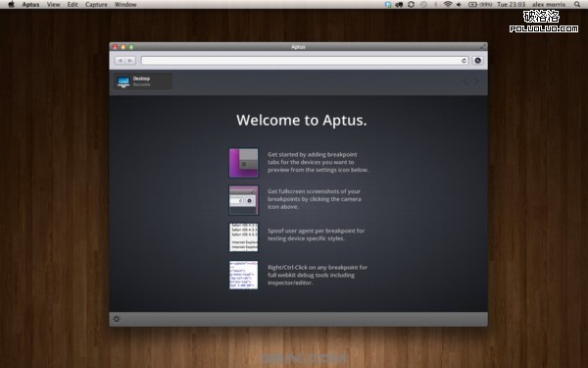Toggle fullscreen icon in window title bar
The width and height of the screenshot is (588, 368).
pyautogui.click(x=482, y=46)
